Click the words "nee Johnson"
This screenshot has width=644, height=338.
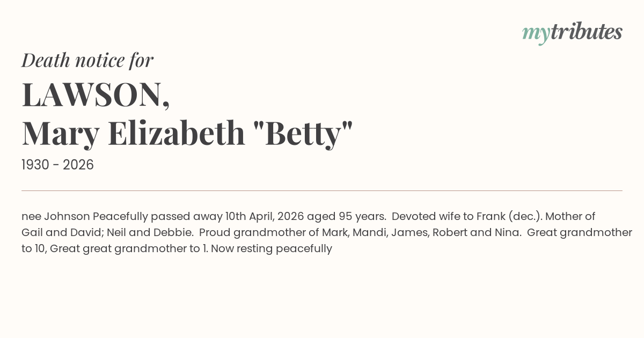click(x=56, y=217)
